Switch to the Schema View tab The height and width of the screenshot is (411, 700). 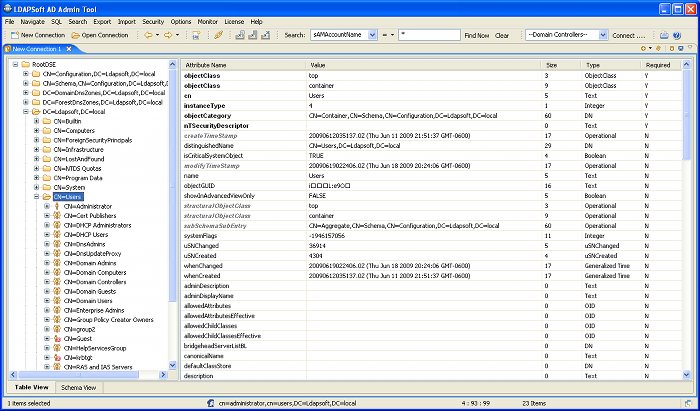pyautogui.click(x=79, y=387)
